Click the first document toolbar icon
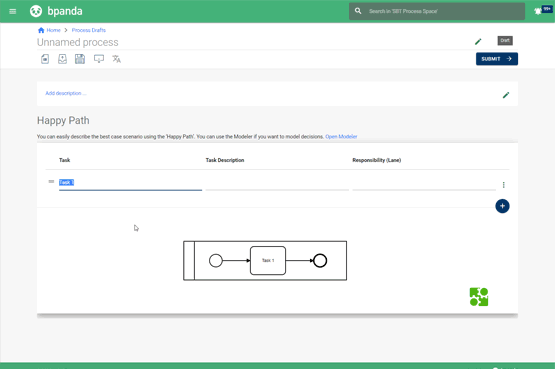Screen dimensions: 555x369 pos(45,59)
